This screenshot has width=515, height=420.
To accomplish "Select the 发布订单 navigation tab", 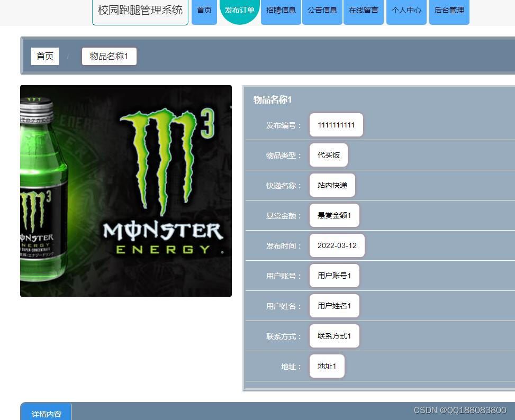I will (x=239, y=11).
